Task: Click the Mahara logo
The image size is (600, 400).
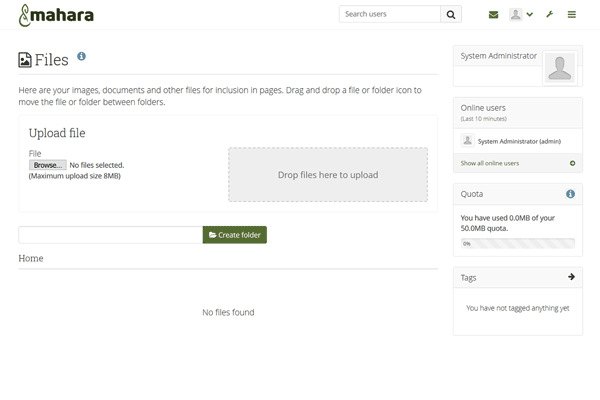Action: (56, 15)
